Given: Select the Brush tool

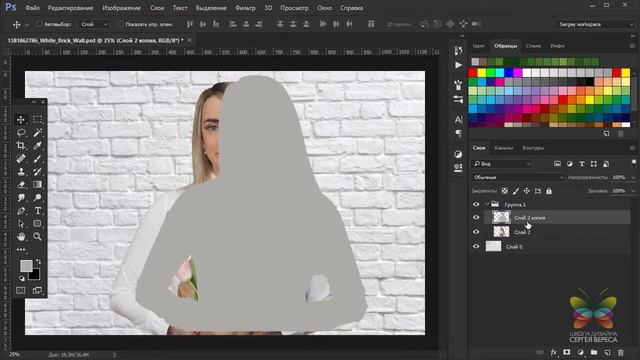Looking at the screenshot, I should (x=37, y=159).
